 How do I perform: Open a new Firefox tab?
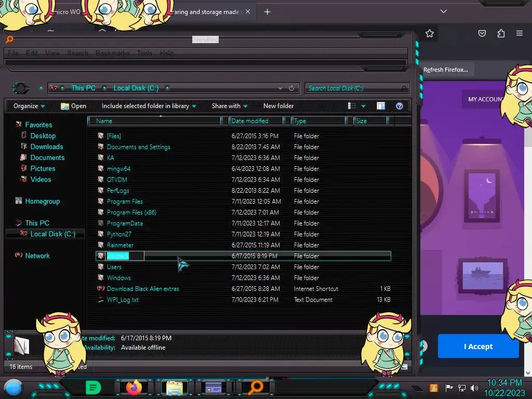(x=268, y=12)
